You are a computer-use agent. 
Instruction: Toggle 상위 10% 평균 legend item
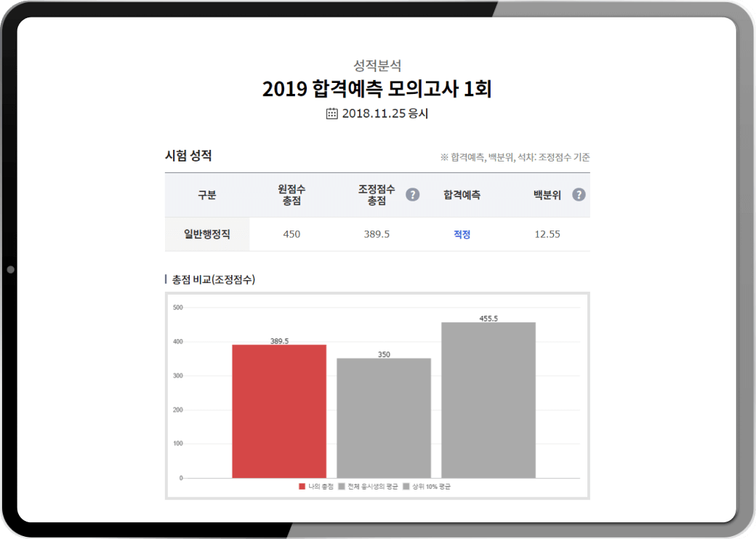click(x=431, y=487)
